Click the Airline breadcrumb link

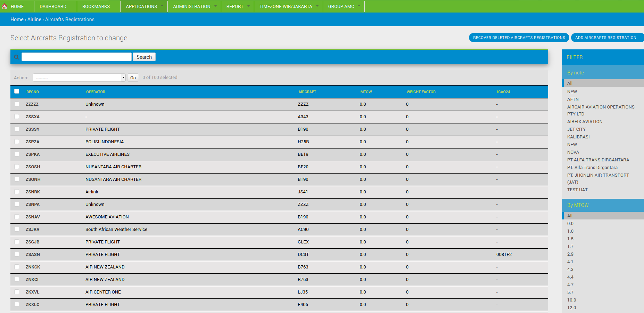click(x=34, y=19)
